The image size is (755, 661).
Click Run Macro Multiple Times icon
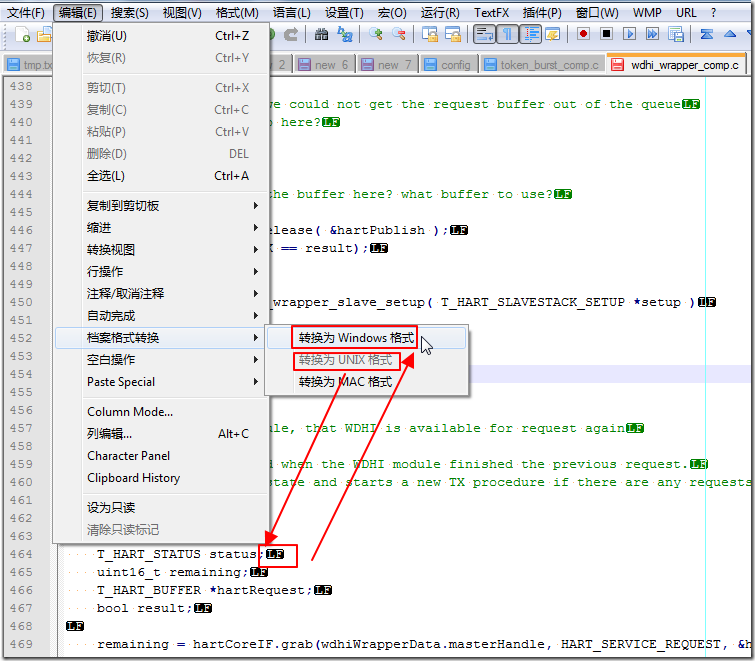tap(652, 34)
